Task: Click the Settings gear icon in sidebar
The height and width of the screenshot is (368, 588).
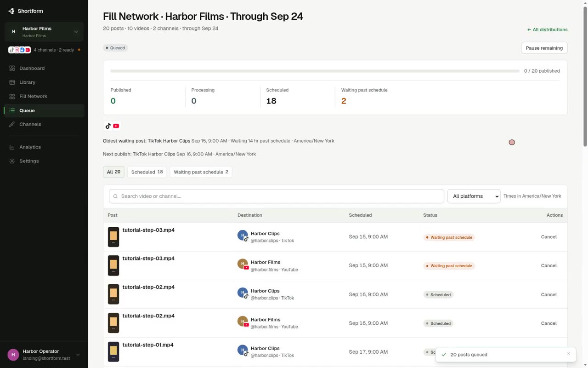Action: [12, 161]
